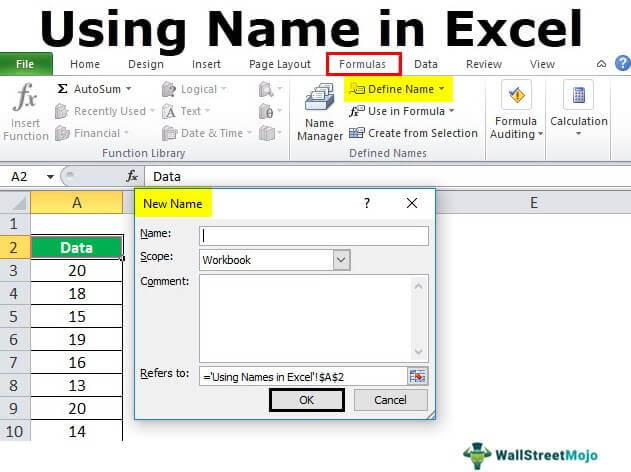The height and width of the screenshot is (472, 631).
Task: Click the formula bar showing Data
Action: [387, 177]
